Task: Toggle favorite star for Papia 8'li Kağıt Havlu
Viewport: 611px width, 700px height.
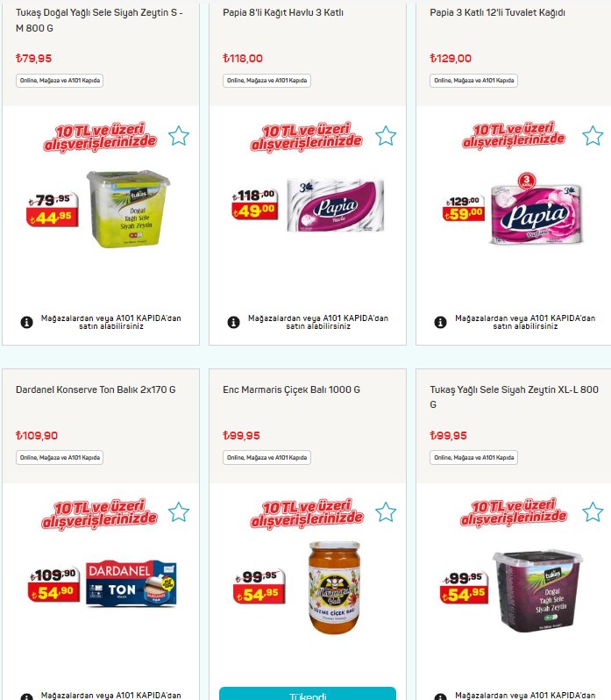Action: [x=386, y=136]
